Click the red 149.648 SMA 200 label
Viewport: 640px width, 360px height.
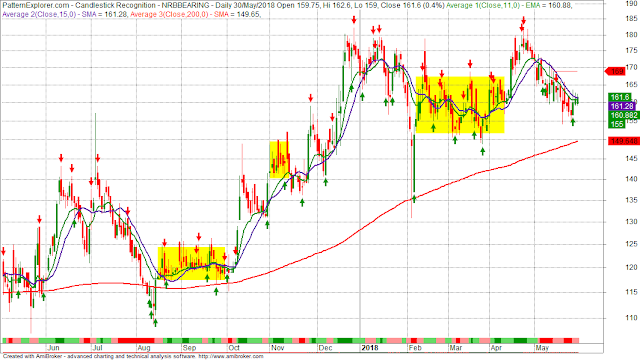[x=624, y=141]
